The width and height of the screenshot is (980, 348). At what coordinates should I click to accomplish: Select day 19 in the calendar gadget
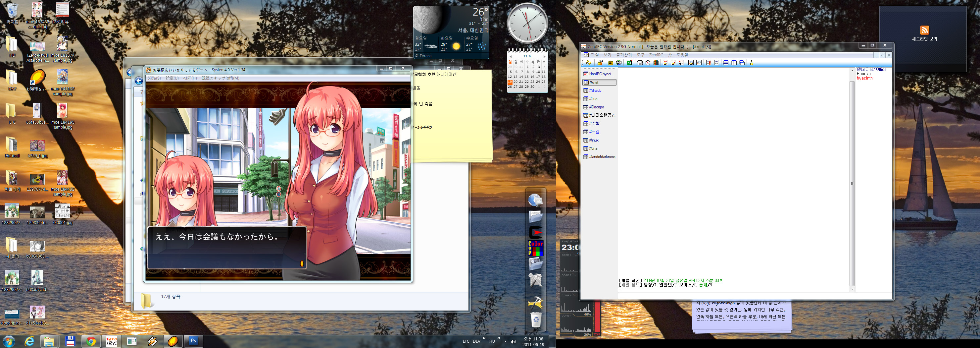tap(510, 82)
